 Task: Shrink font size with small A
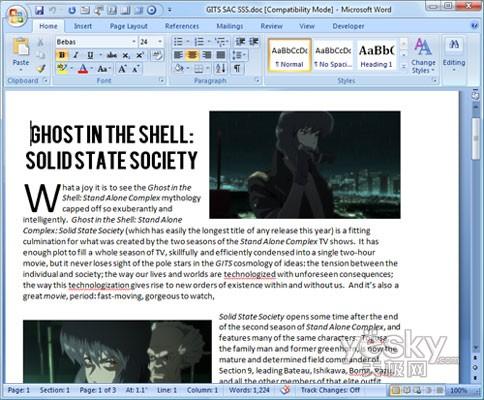[135, 69]
